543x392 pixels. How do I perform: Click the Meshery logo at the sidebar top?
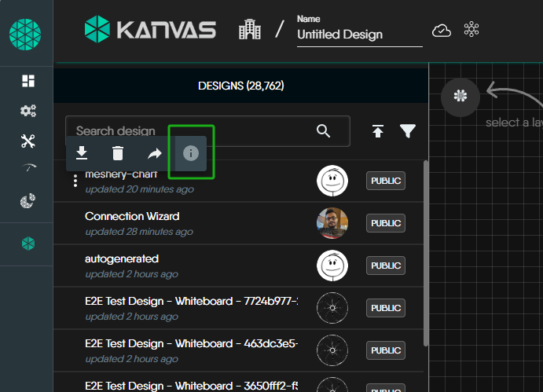pyautogui.click(x=25, y=34)
